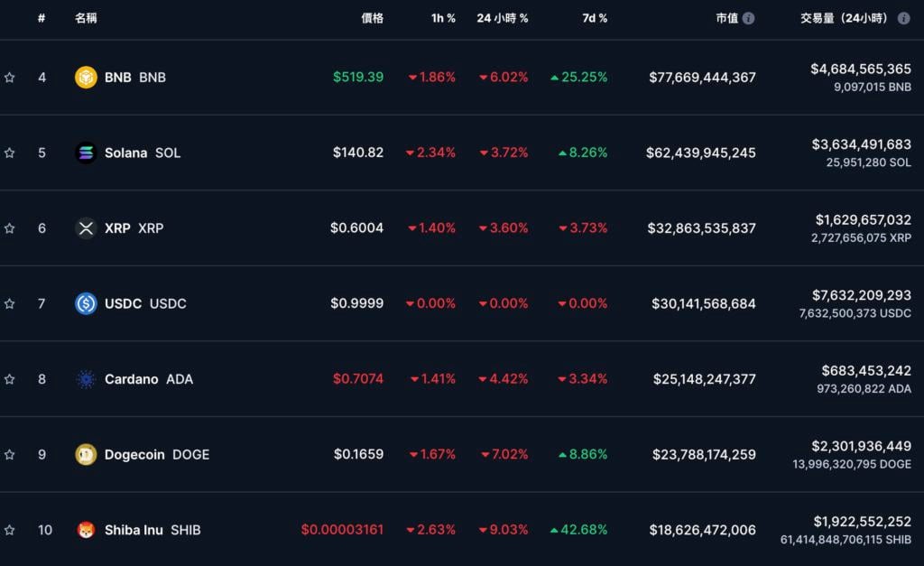This screenshot has height=566, width=924.
Task: Open the 交易量 (24小時) info icon
Action: coord(903,18)
